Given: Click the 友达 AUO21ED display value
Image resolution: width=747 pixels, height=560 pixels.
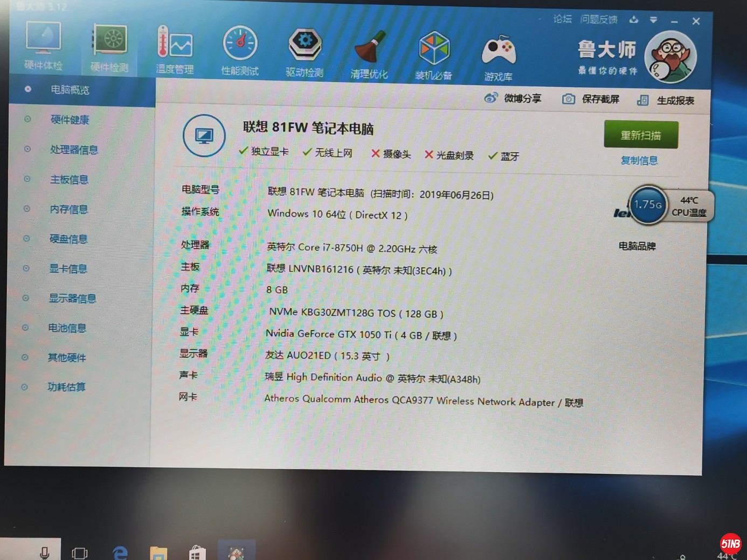Looking at the screenshot, I should [327, 356].
